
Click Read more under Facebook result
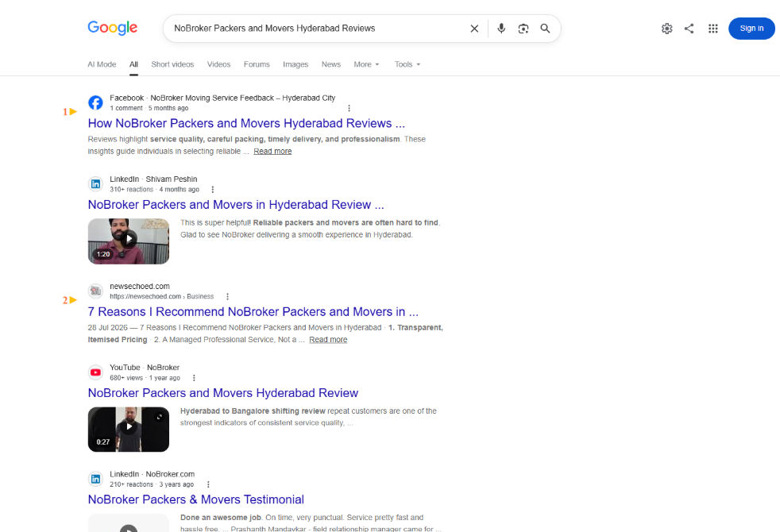272,151
